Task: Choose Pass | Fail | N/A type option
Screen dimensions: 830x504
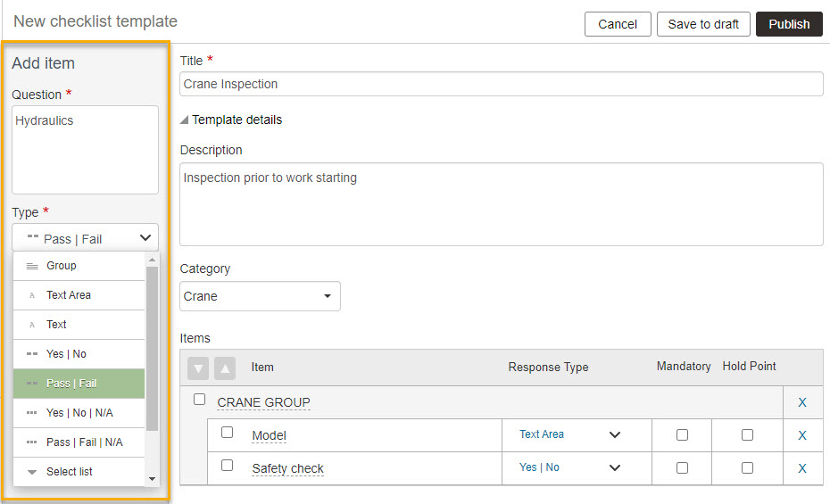Action: point(79,442)
